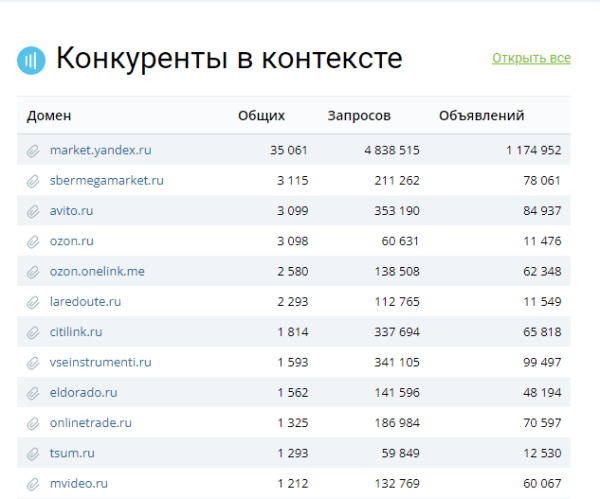The width and height of the screenshot is (600, 499).
Task: Click the paperclip icon beside onlinetrade.ru
Action: [33, 423]
